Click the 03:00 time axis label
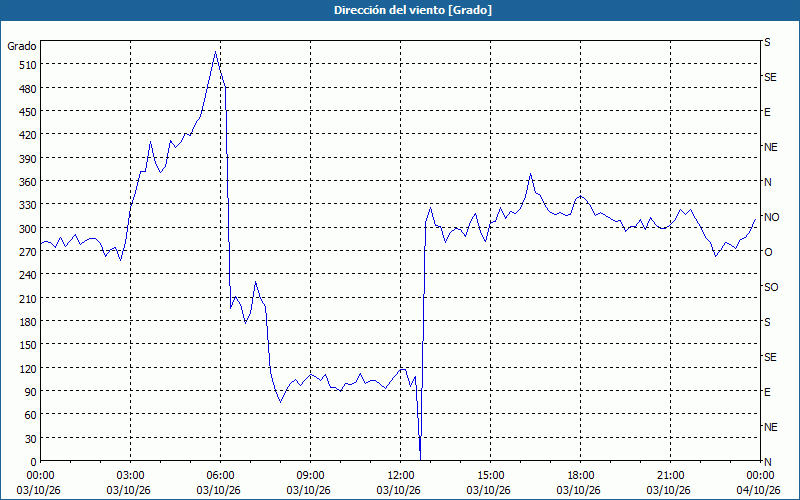Image resolution: width=800 pixels, height=500 pixels. click(131, 476)
